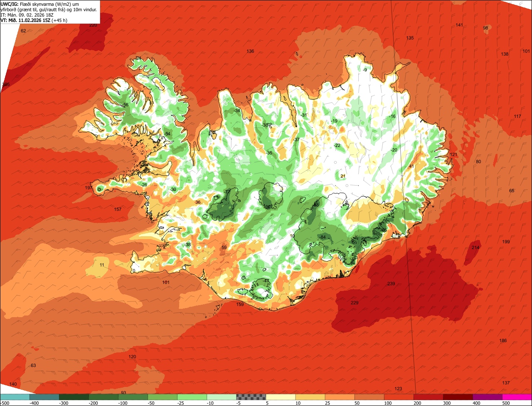Select the -9 value at the northeast tip

click(365, 70)
